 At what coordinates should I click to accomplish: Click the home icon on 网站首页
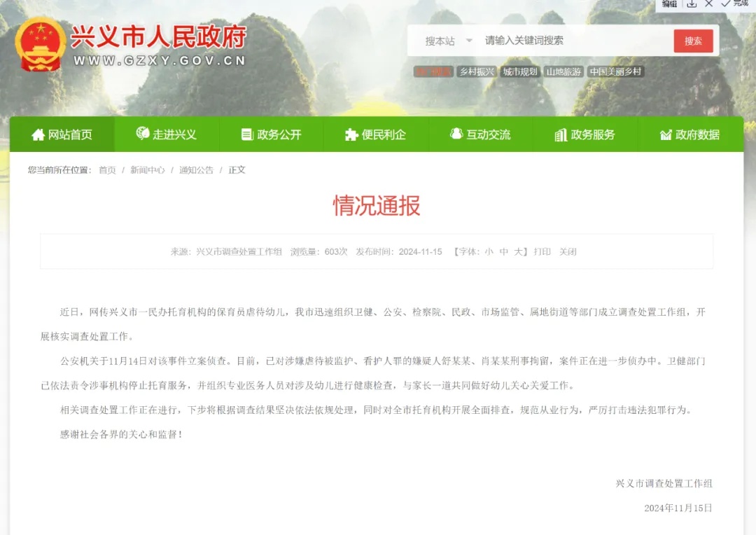(x=39, y=134)
